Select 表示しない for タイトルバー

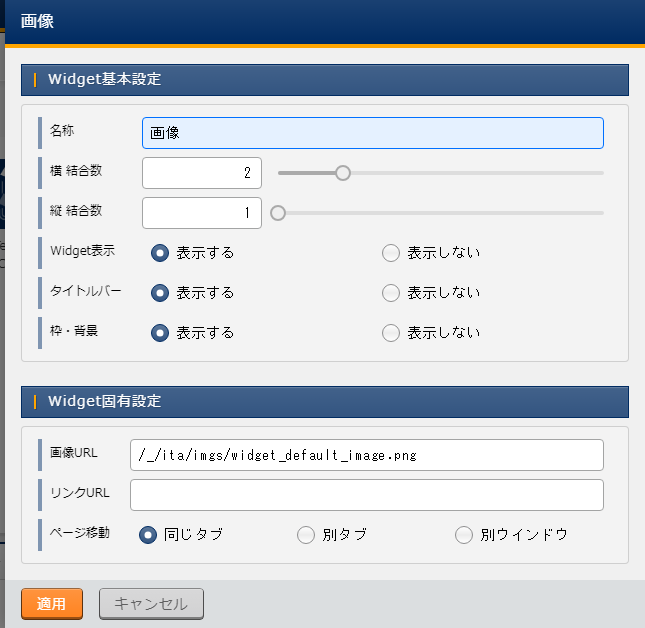coord(391,293)
